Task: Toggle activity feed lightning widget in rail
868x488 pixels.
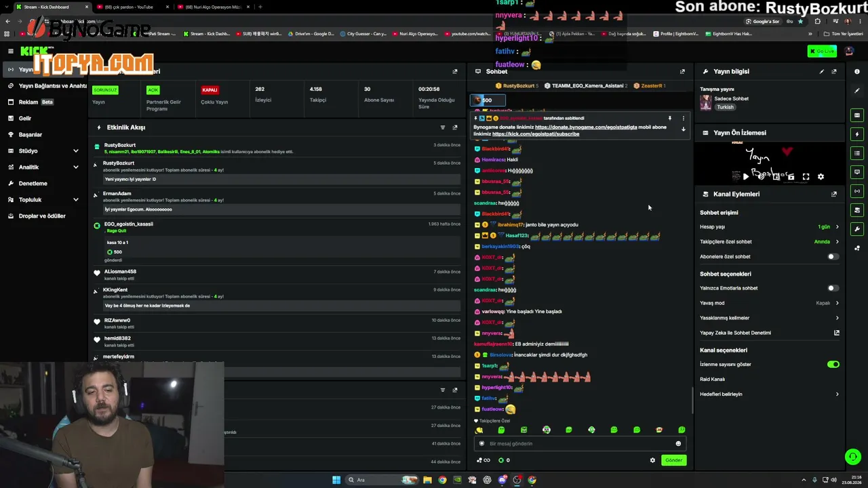Action: coord(857,134)
